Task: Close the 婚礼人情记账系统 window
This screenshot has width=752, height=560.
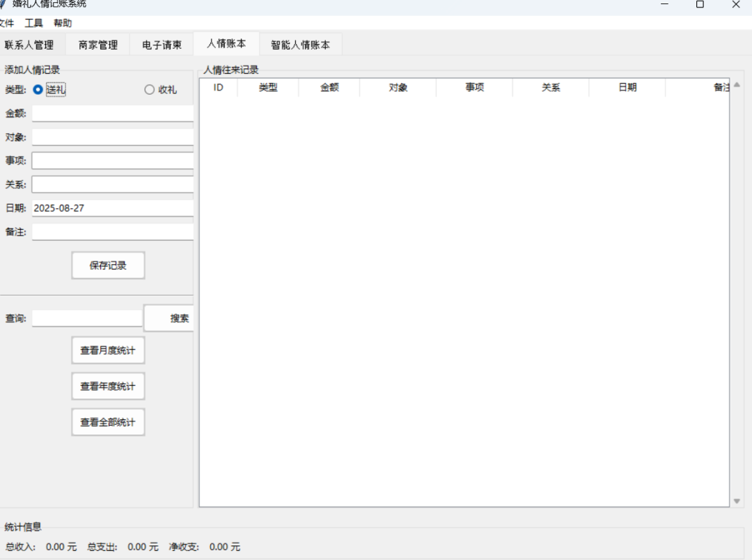Action: (736, 4)
